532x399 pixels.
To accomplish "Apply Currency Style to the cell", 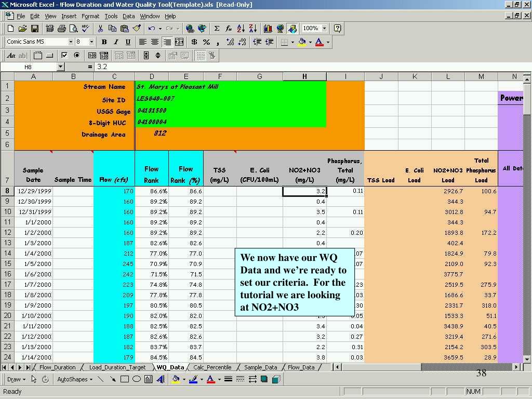I will pyautogui.click(x=194, y=42).
